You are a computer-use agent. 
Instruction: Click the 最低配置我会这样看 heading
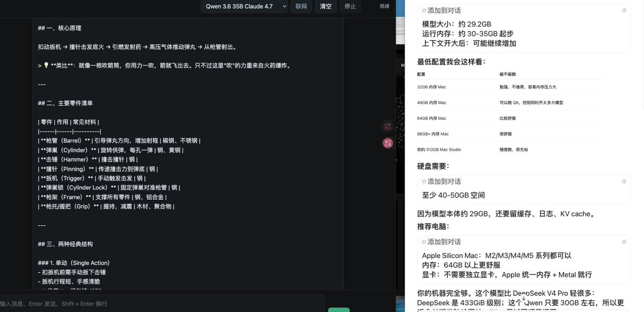[451, 62]
